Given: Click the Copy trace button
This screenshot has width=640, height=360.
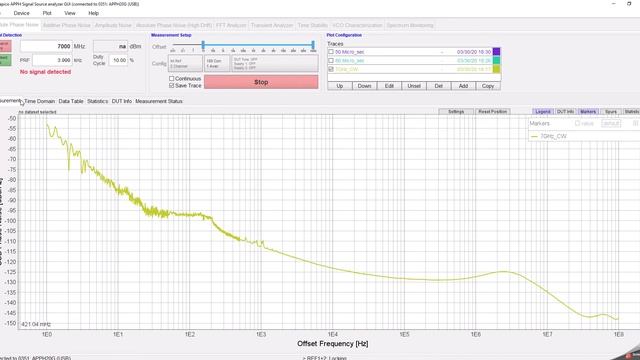Looking at the screenshot, I should [x=488, y=86].
